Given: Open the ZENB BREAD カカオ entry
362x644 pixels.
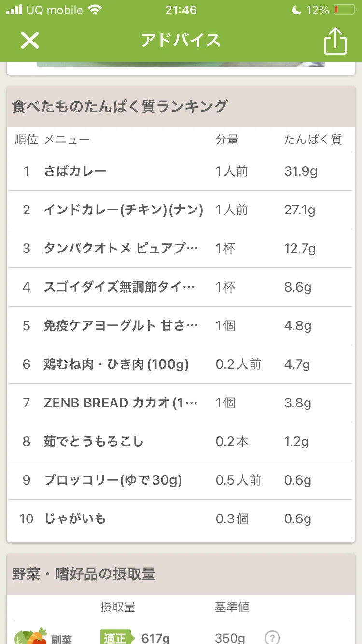Looking at the screenshot, I should (x=181, y=403).
